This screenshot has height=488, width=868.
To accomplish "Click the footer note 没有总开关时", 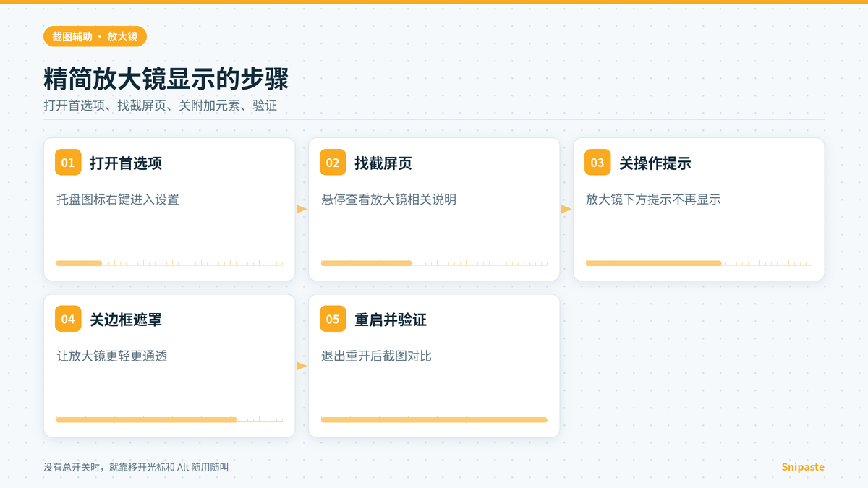I will [136, 468].
